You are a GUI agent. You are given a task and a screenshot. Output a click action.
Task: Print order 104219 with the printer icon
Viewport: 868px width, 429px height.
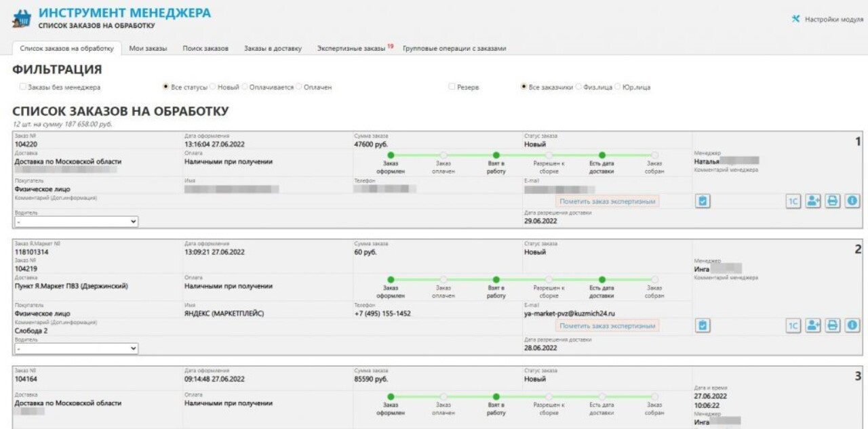click(x=833, y=326)
